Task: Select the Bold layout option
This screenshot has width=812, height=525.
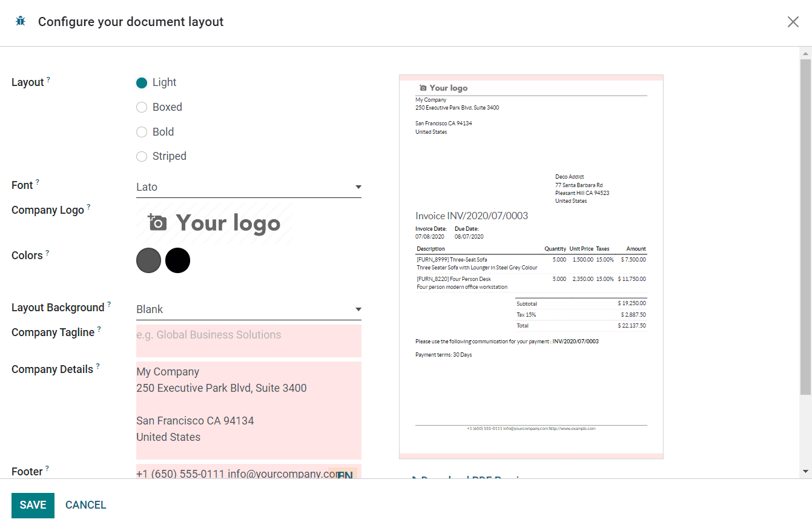Action: click(x=142, y=132)
